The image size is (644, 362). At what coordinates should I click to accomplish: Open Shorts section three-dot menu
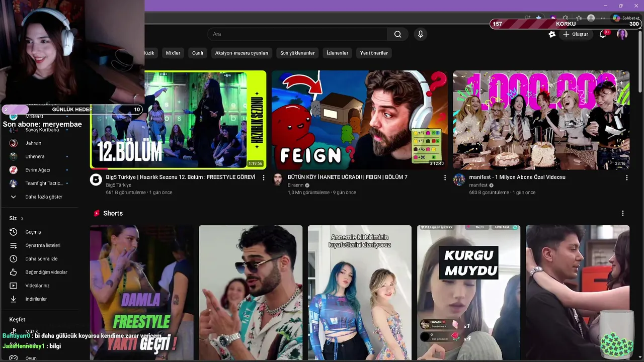coord(623,213)
